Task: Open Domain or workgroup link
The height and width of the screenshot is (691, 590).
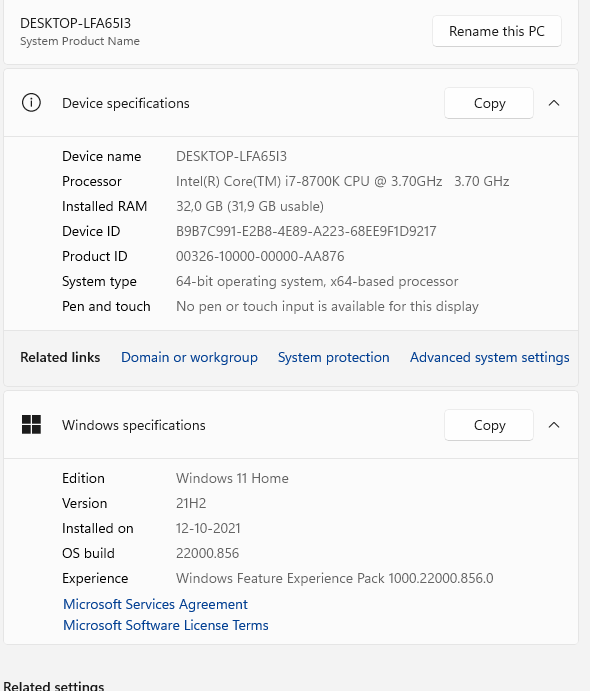Action: click(x=189, y=357)
